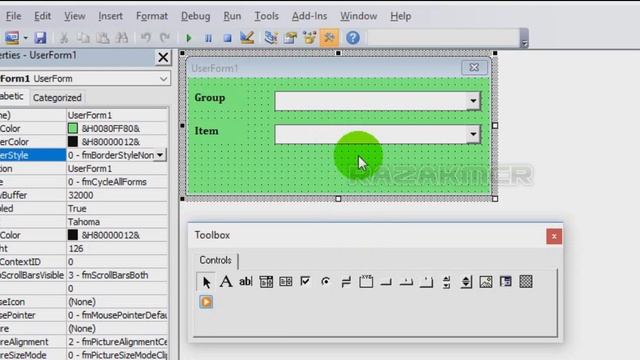Expand the UserForm1 object selector dropdown
This screenshot has height=360, width=640.
click(x=163, y=79)
